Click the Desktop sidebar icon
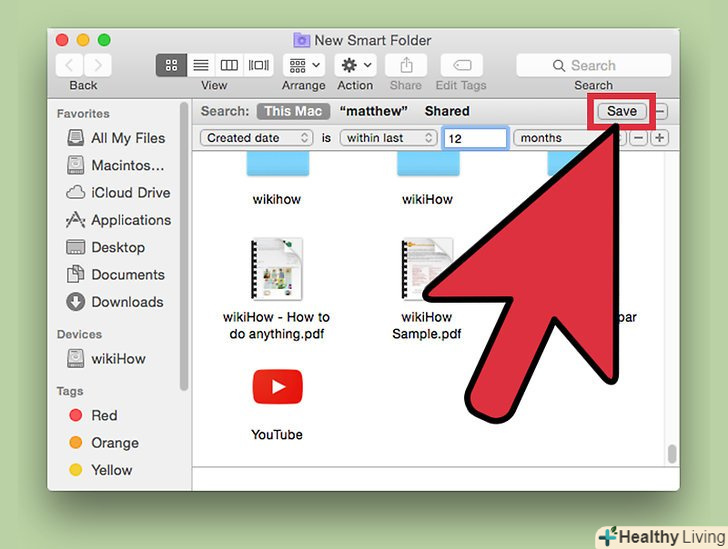Image resolution: width=728 pixels, height=549 pixels. pos(76,247)
